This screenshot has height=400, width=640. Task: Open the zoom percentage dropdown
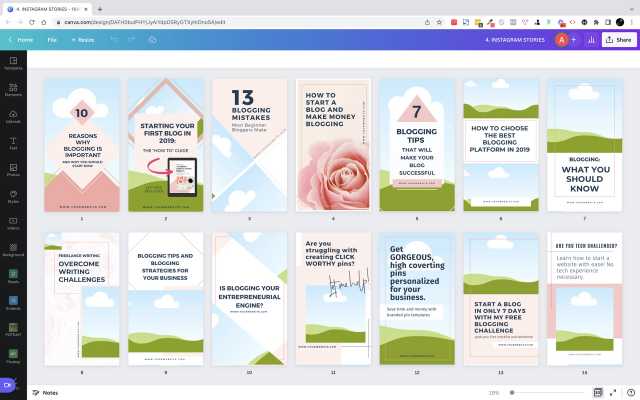(x=494, y=392)
